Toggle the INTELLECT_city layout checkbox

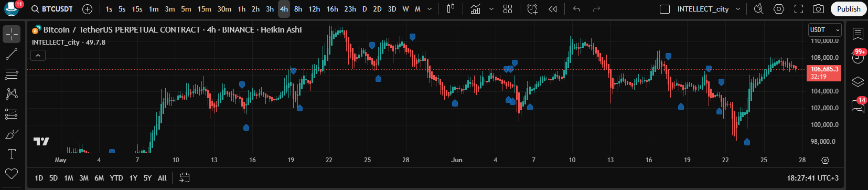[665, 9]
